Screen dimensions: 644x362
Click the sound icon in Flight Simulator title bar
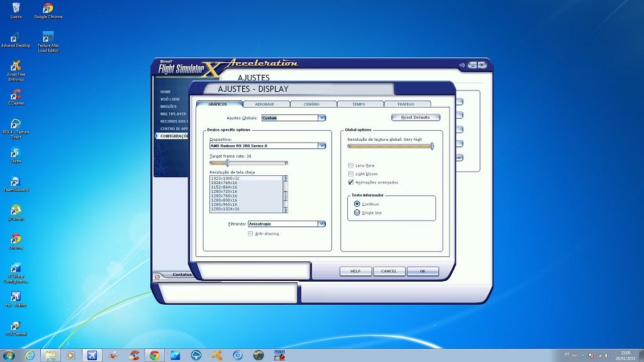point(462,65)
